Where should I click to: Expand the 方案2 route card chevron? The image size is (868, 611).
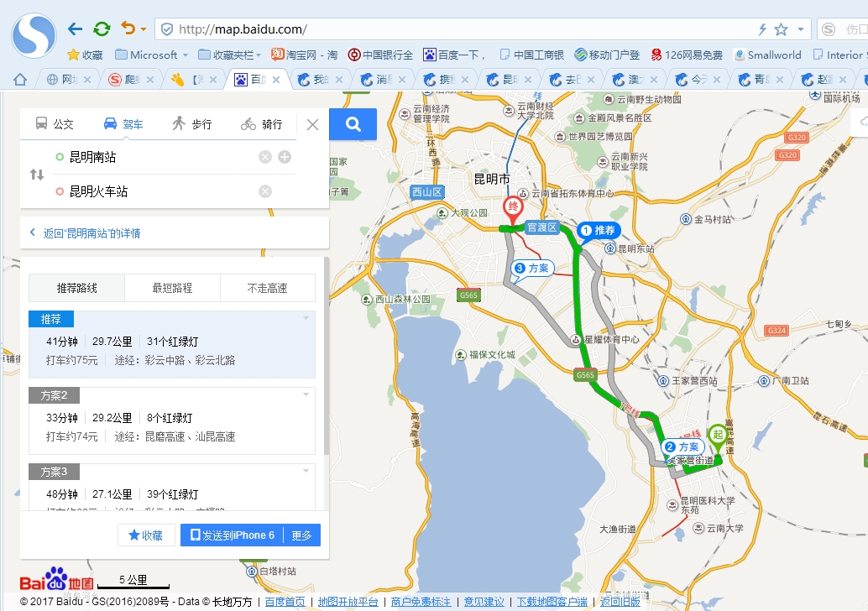(x=306, y=394)
